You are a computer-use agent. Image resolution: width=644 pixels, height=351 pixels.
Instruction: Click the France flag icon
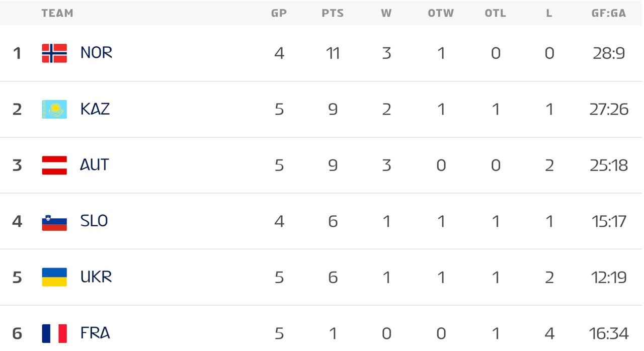coord(54,333)
